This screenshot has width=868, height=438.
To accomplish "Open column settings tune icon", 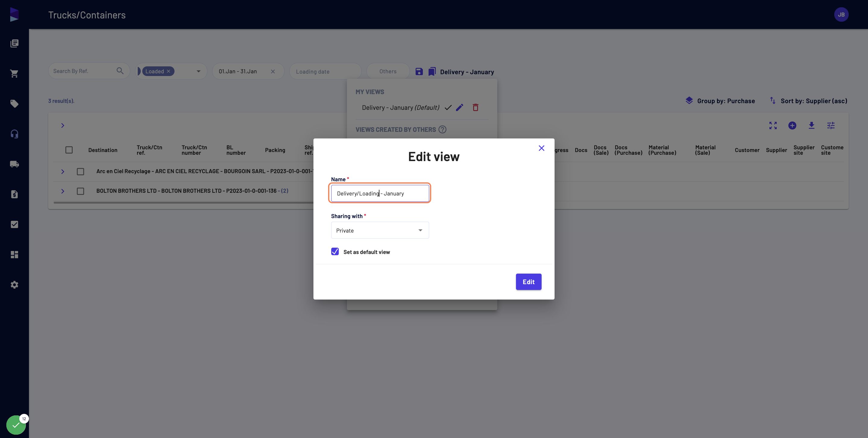I will (831, 125).
